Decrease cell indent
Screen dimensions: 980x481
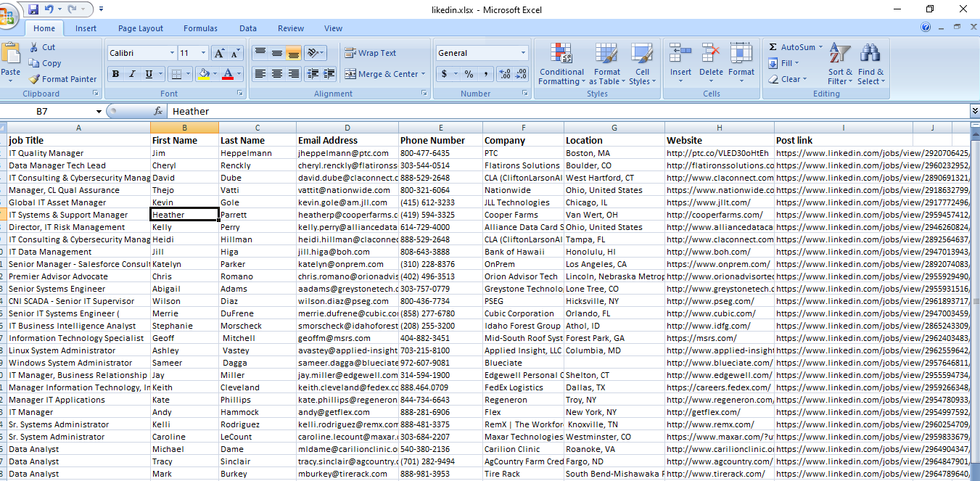[x=313, y=74]
